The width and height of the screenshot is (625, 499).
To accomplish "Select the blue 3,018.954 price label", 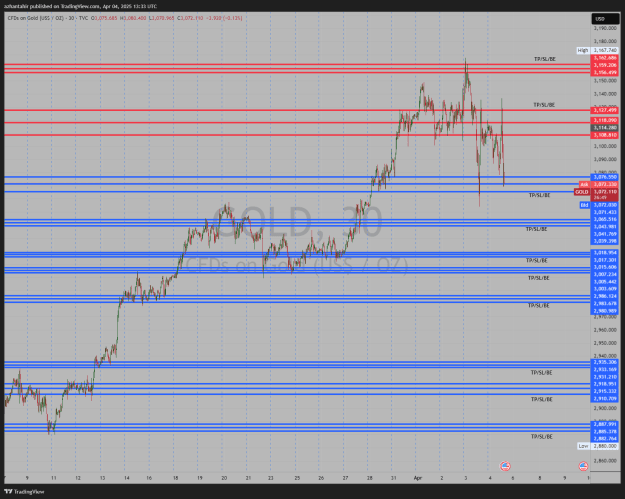I will [x=605, y=252].
